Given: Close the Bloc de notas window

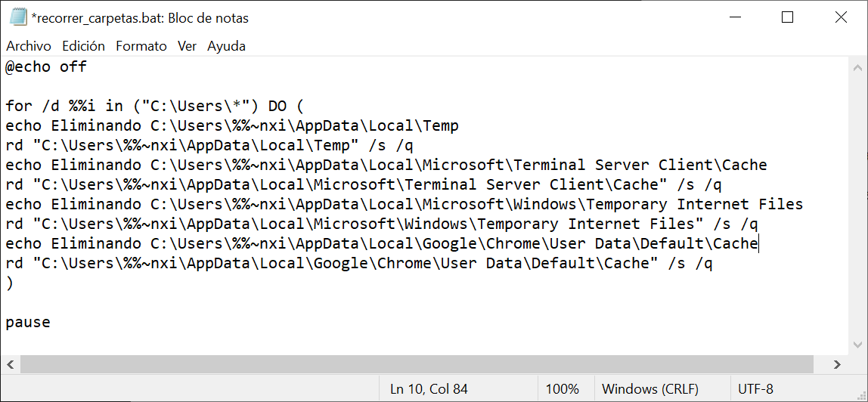Looking at the screenshot, I should (x=840, y=17).
